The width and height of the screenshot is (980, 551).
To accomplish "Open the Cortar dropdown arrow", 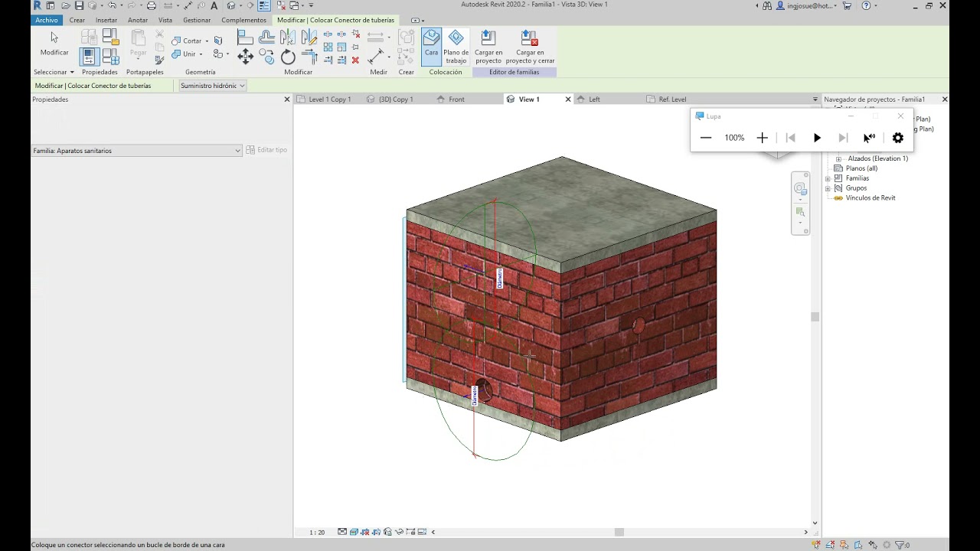I will click(x=207, y=41).
